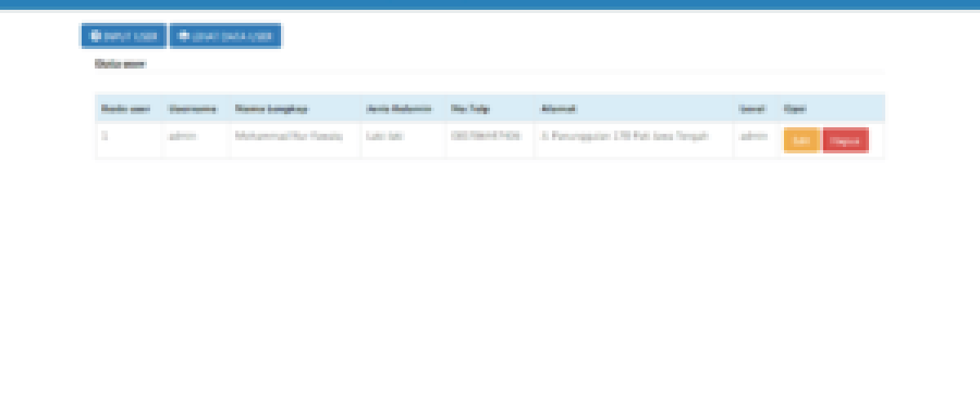Viewport: 980px width, 408px height.
Task: Select the Laki-laki gender cell
Action: click(x=385, y=136)
